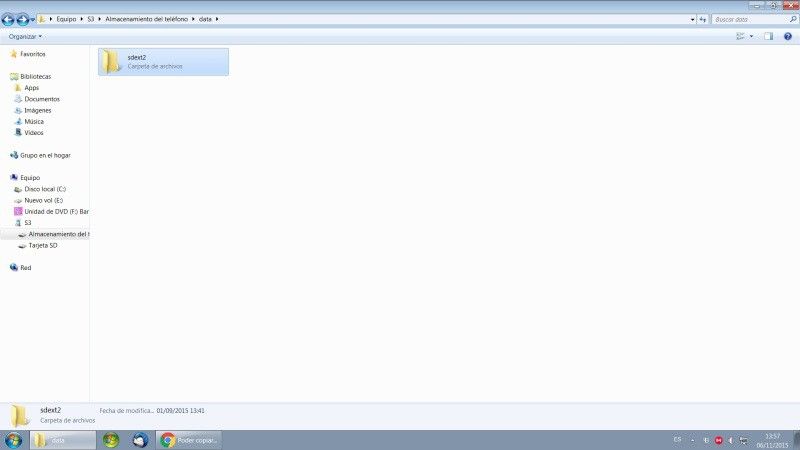Image resolution: width=800 pixels, height=450 pixels.
Task: Select Tarjeta SD in navigation tree
Action: (43, 245)
